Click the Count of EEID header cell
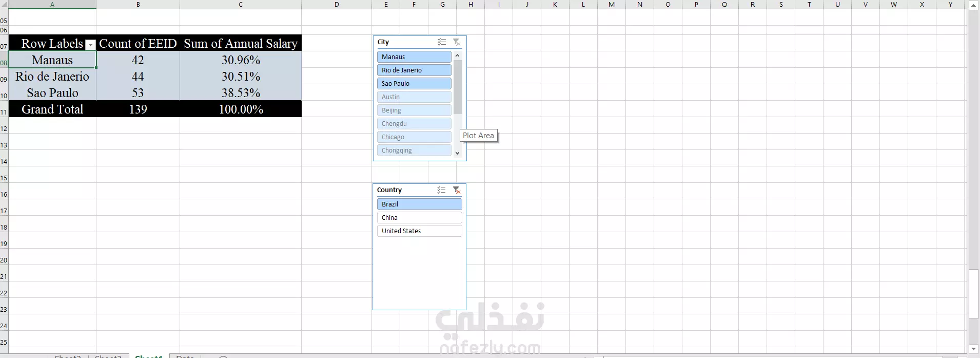 [x=138, y=43]
